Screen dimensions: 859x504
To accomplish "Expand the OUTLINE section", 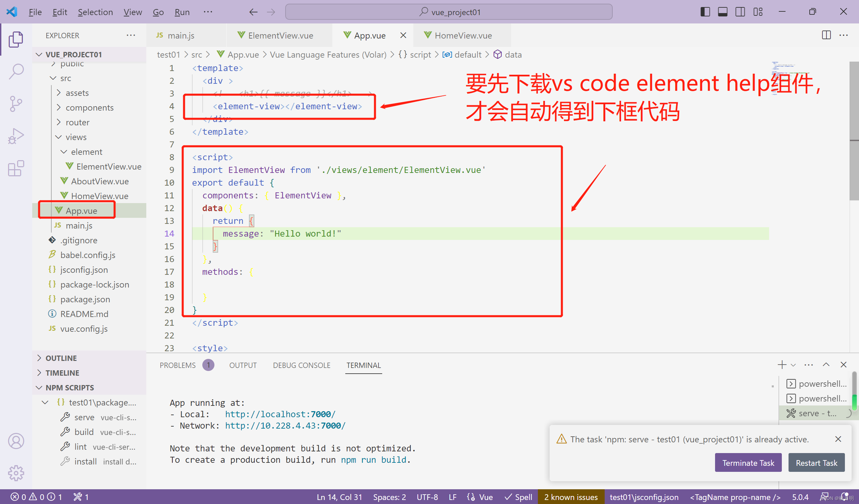I will [61, 358].
